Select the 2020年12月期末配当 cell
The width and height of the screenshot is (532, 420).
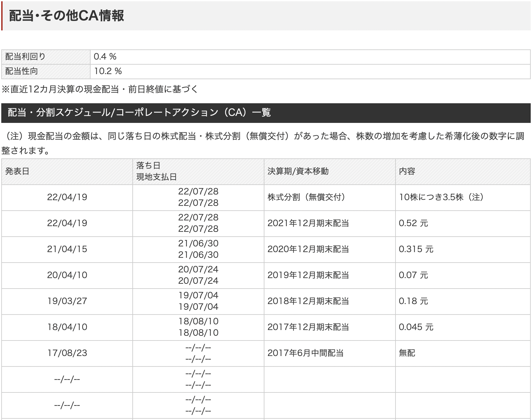pyautogui.click(x=330, y=249)
